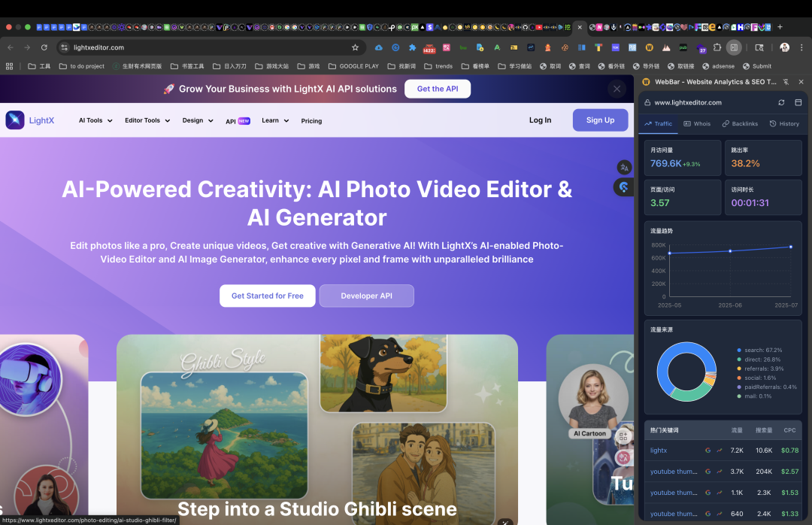Switch to the History tab

(x=784, y=124)
